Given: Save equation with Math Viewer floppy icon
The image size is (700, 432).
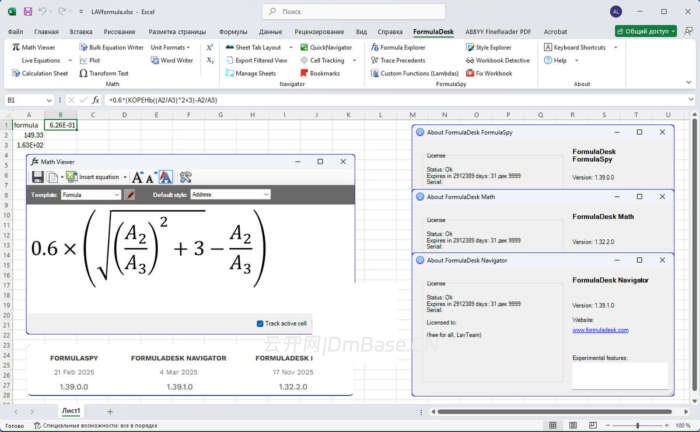Looking at the screenshot, I should pyautogui.click(x=38, y=177).
